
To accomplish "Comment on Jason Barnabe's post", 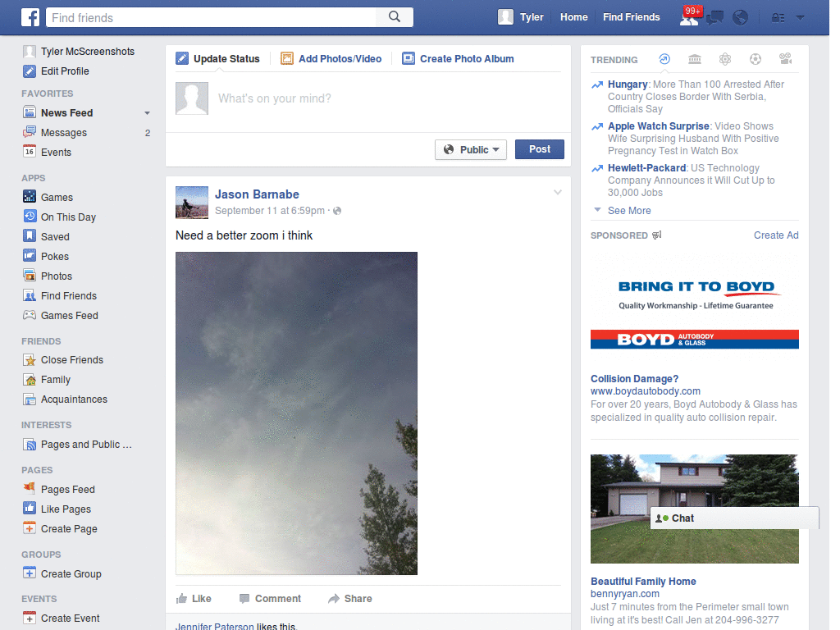I will tap(271, 598).
